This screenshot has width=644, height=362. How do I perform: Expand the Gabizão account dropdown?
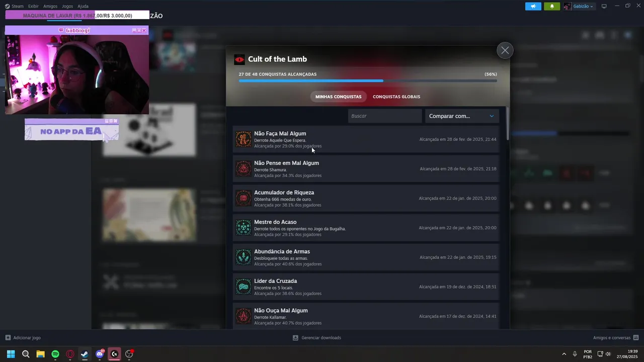pyautogui.click(x=579, y=6)
